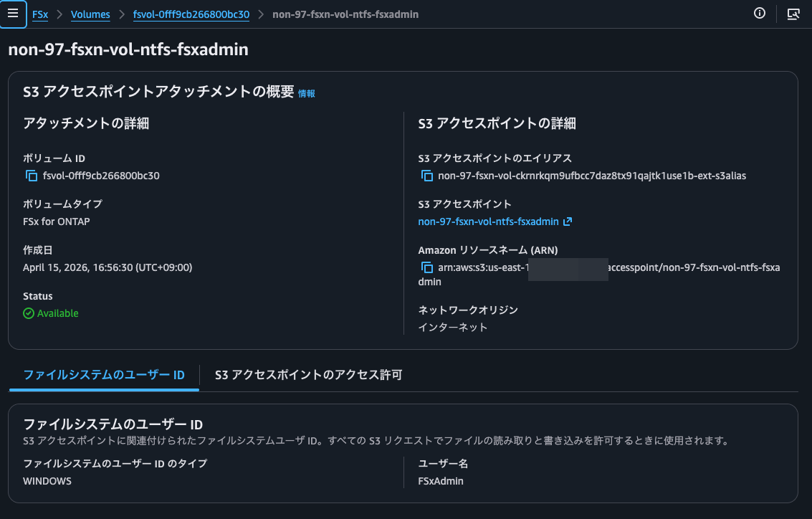Open the monitor tool icon at top right
This screenshot has height=519, width=812.
793,14
